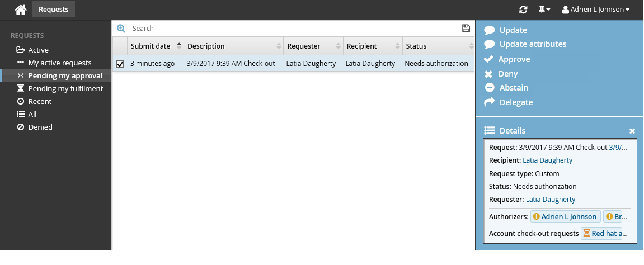Image resolution: width=644 pixels, height=265 pixels.
Task: Close the Details panel
Action: (632, 131)
